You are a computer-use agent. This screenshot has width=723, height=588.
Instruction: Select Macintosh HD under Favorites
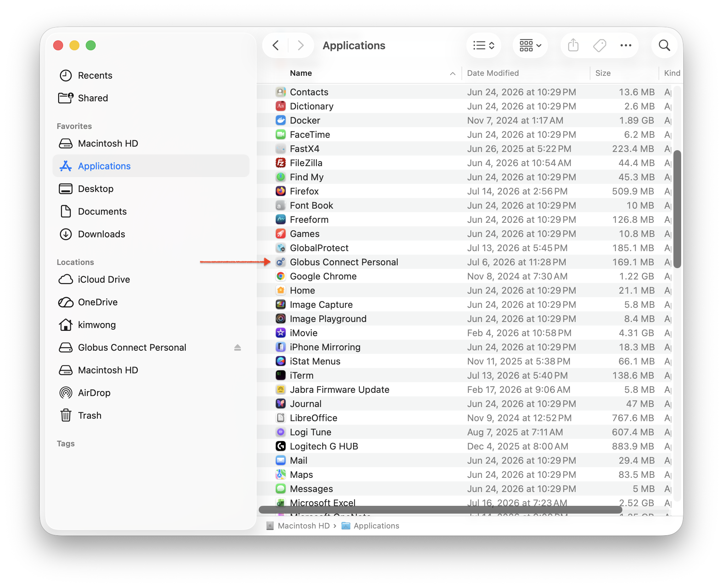tap(151, 143)
